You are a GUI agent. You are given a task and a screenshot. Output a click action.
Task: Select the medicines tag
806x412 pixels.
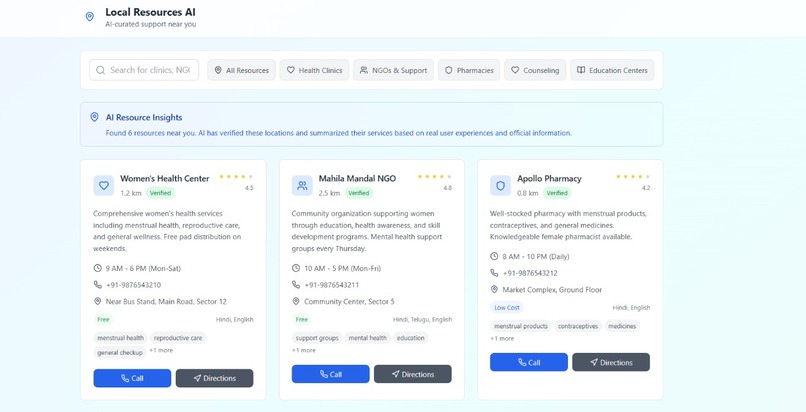click(622, 326)
